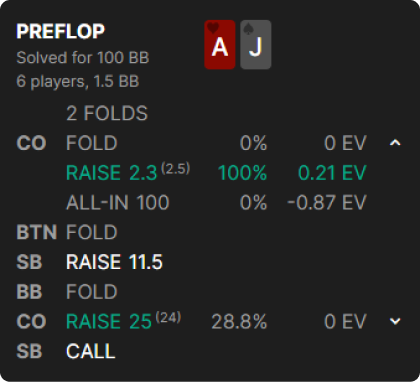The height and width of the screenshot is (382, 420).
Task: Click the 2 FOLDS summary line
Action: click(x=107, y=113)
